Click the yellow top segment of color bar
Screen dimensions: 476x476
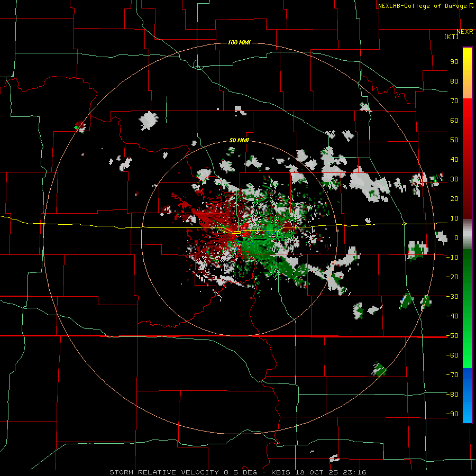tap(467, 73)
